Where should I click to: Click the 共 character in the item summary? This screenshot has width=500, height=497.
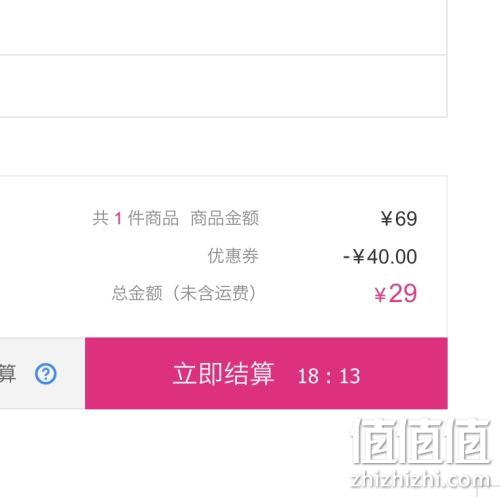pyautogui.click(x=100, y=218)
